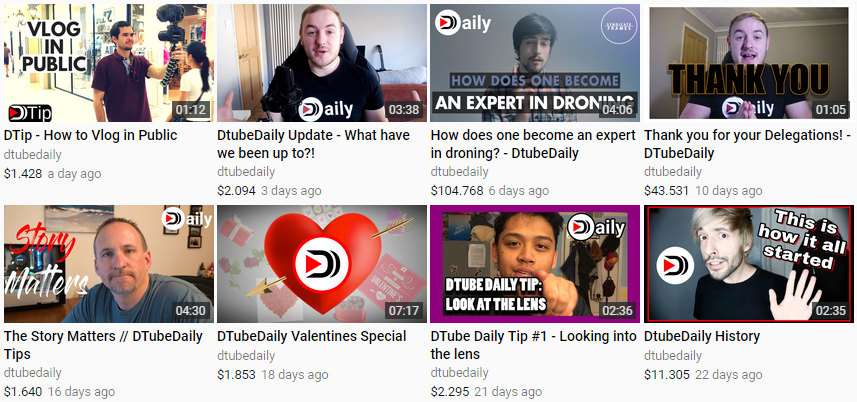Open the 'This is how it all started' thumbnail

click(x=749, y=264)
